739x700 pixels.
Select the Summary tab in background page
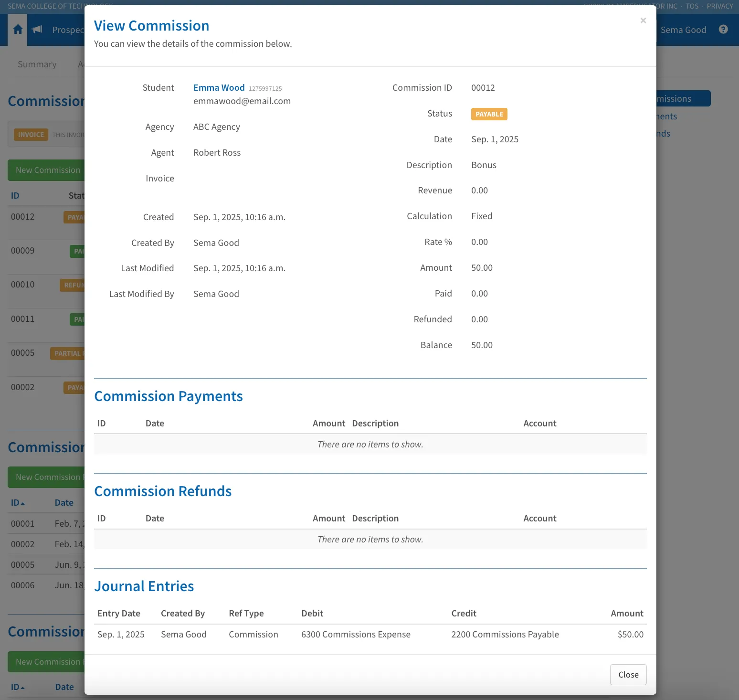(x=37, y=64)
